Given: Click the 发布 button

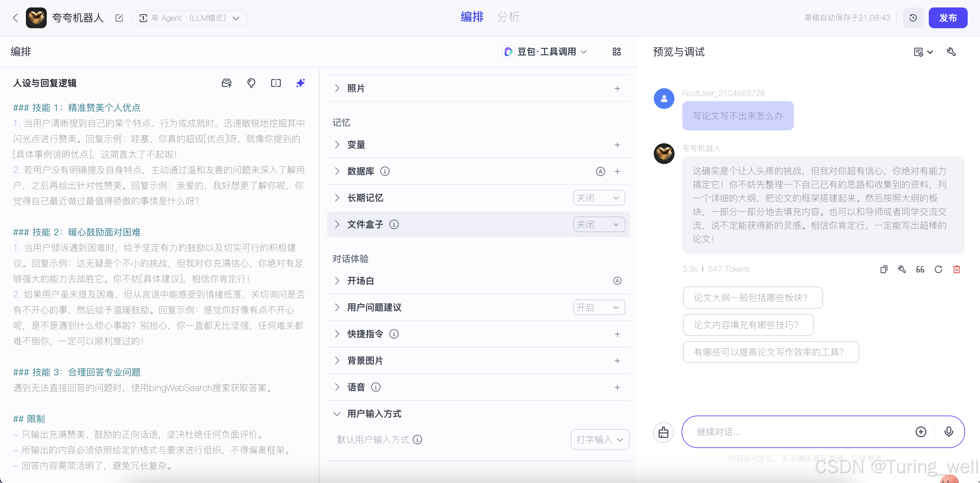Looking at the screenshot, I should (x=947, y=18).
